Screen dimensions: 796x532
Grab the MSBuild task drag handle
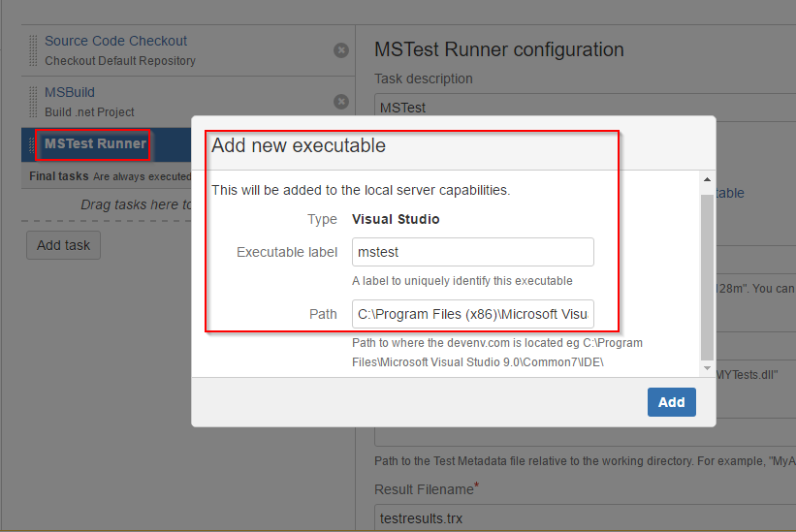tap(33, 102)
